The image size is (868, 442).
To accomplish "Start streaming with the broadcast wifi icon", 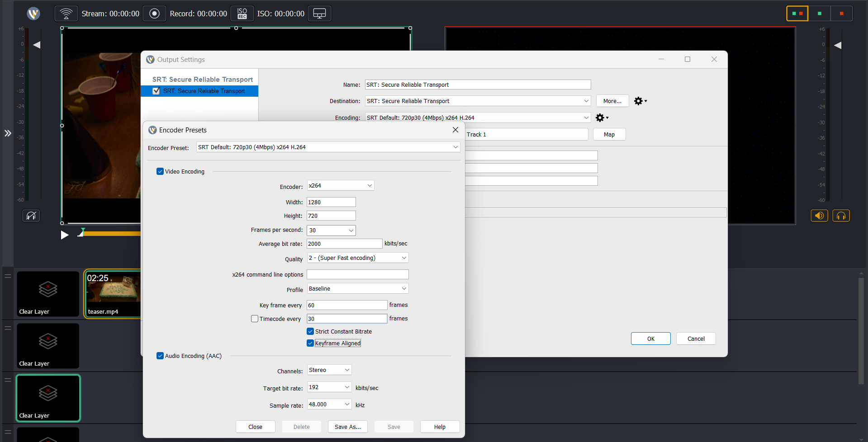I will tap(66, 14).
